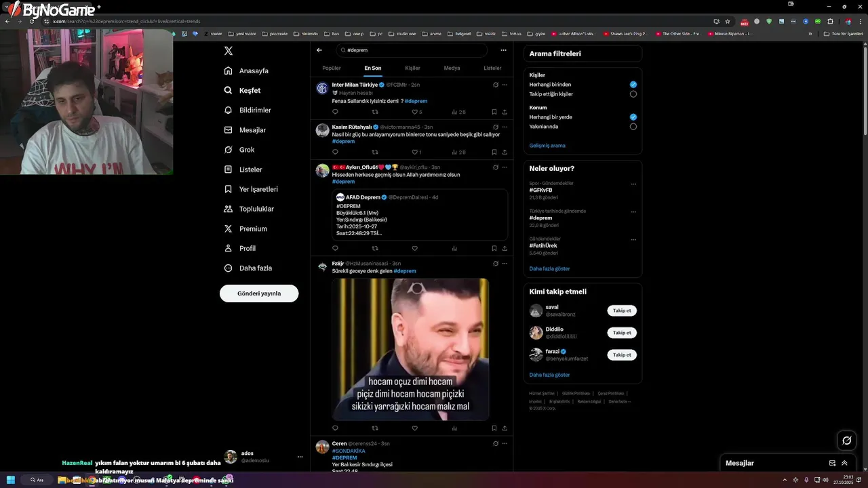868x488 pixels.
Task: Follow Diddlio with Takip et
Action: [x=622, y=333]
